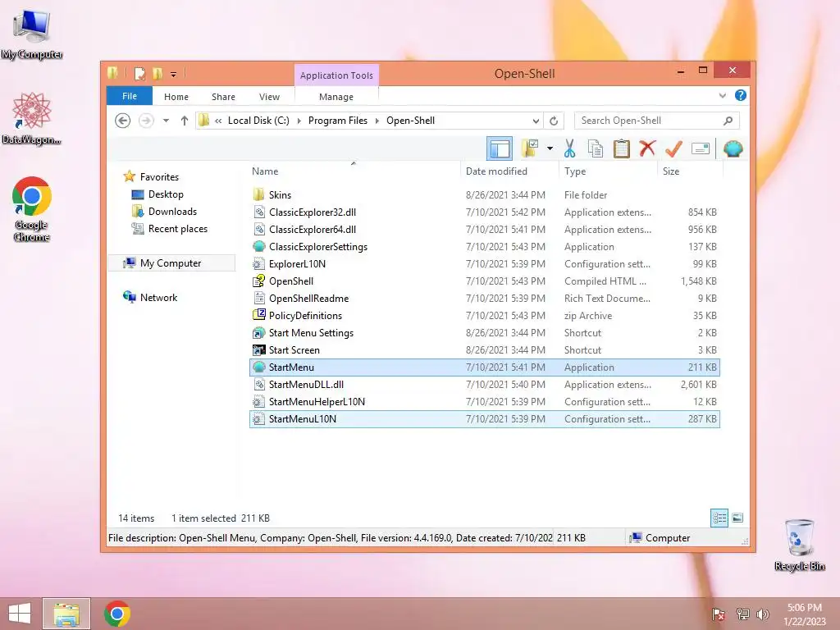Open the Help question mark icon
This screenshot has height=630, width=840.
[741, 95]
